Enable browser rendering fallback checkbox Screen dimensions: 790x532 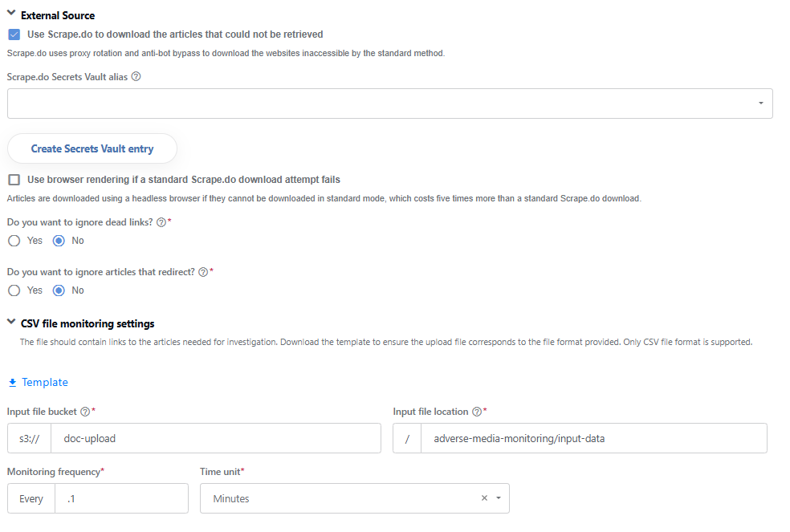point(14,180)
